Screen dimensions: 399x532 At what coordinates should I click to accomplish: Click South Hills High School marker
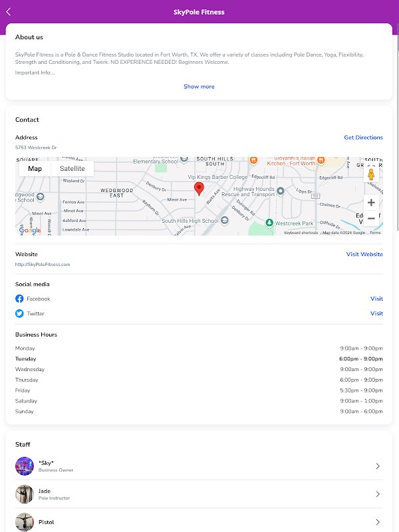pos(224,221)
